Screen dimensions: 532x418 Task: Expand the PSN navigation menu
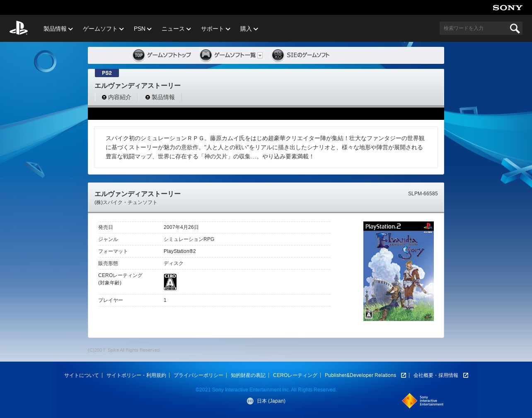(143, 29)
